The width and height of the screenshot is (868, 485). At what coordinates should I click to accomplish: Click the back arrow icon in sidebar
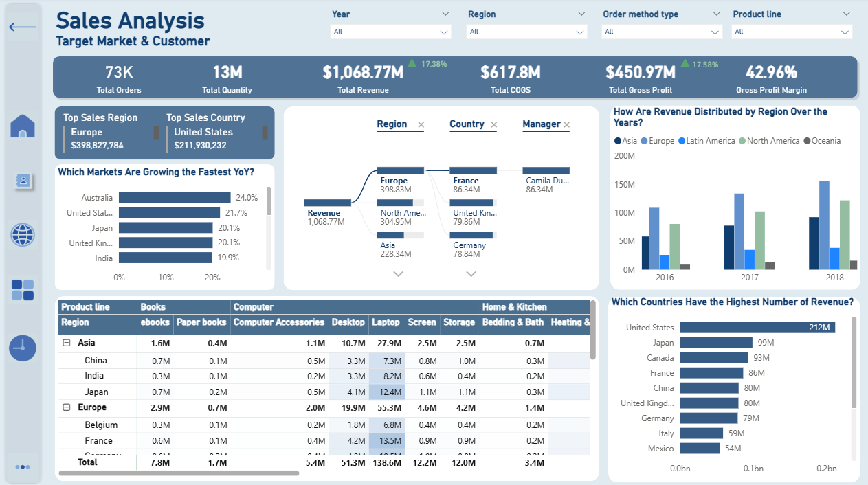pos(23,27)
